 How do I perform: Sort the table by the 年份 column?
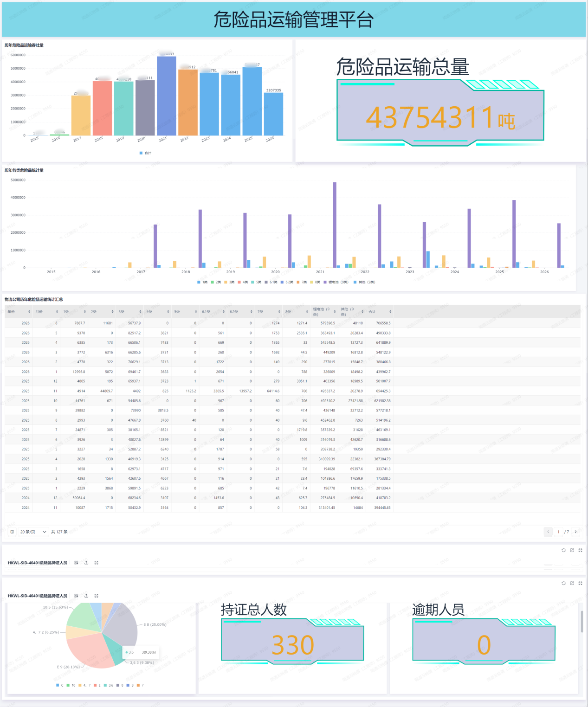point(19,312)
